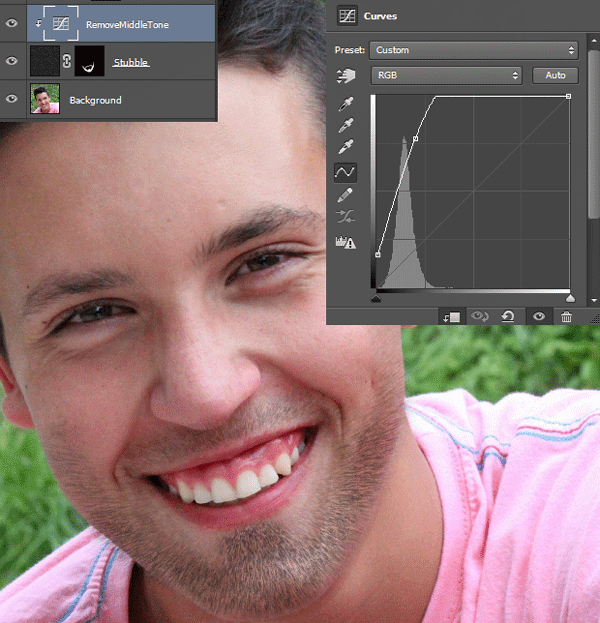Click the white point input slider triangle
The image size is (600, 623).
570,298
